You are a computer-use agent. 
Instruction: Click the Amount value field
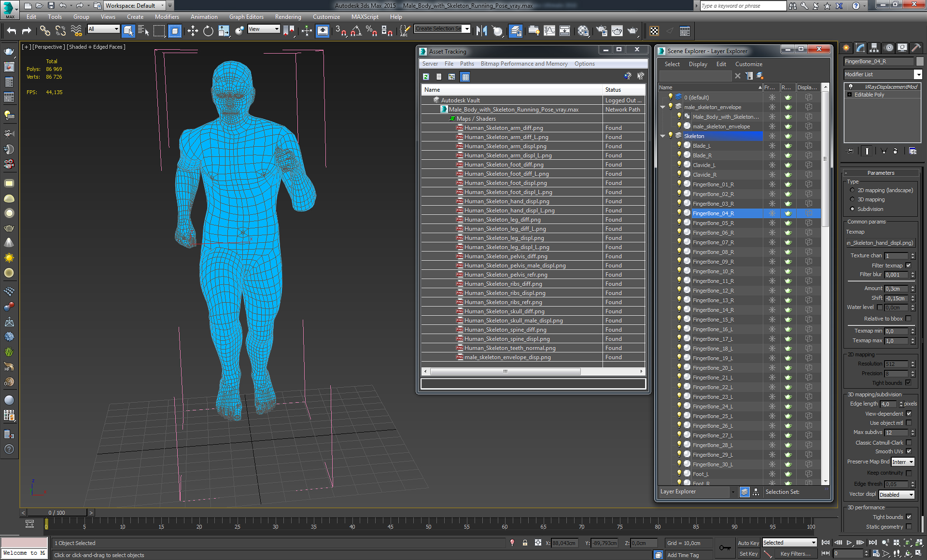897,289
